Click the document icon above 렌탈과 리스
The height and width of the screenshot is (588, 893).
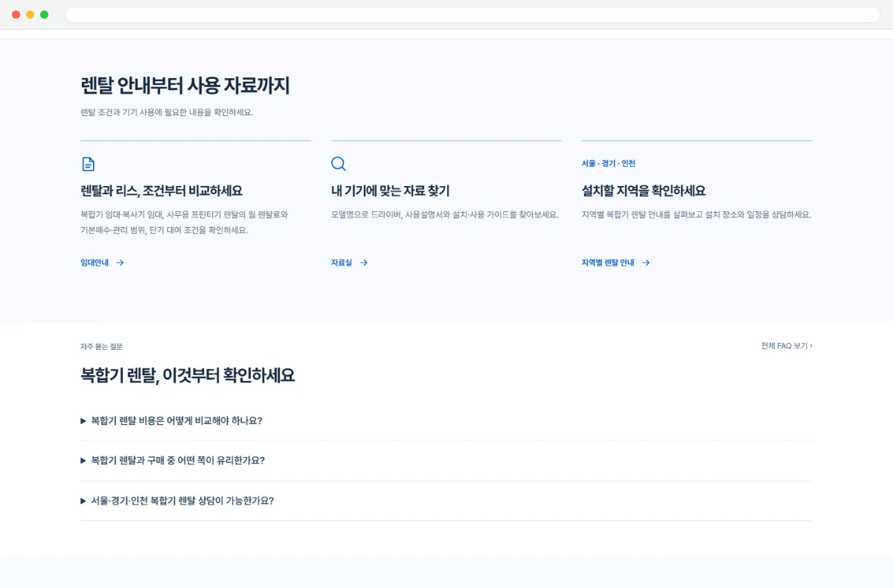pyautogui.click(x=88, y=164)
